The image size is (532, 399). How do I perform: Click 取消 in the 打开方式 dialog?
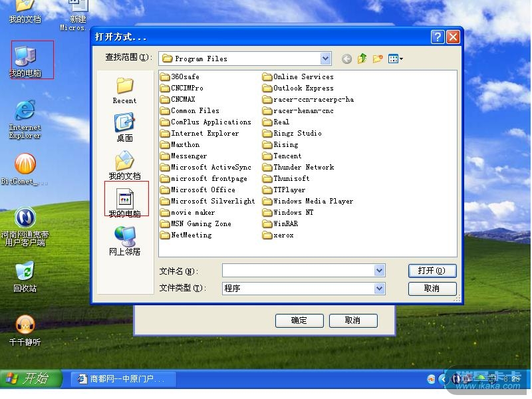click(x=432, y=289)
